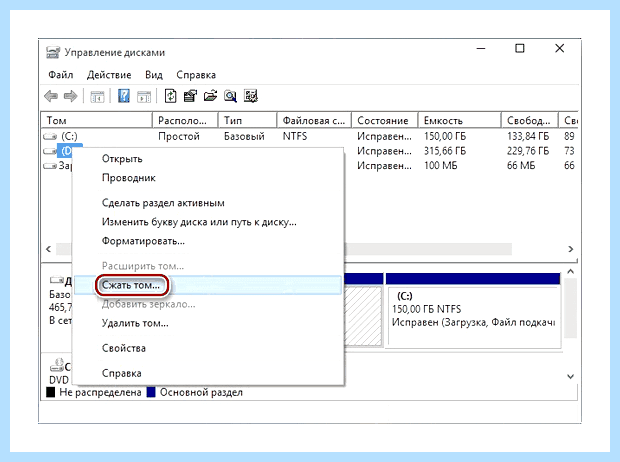Click the Простой layout cell
The image size is (620, 462).
(179, 136)
